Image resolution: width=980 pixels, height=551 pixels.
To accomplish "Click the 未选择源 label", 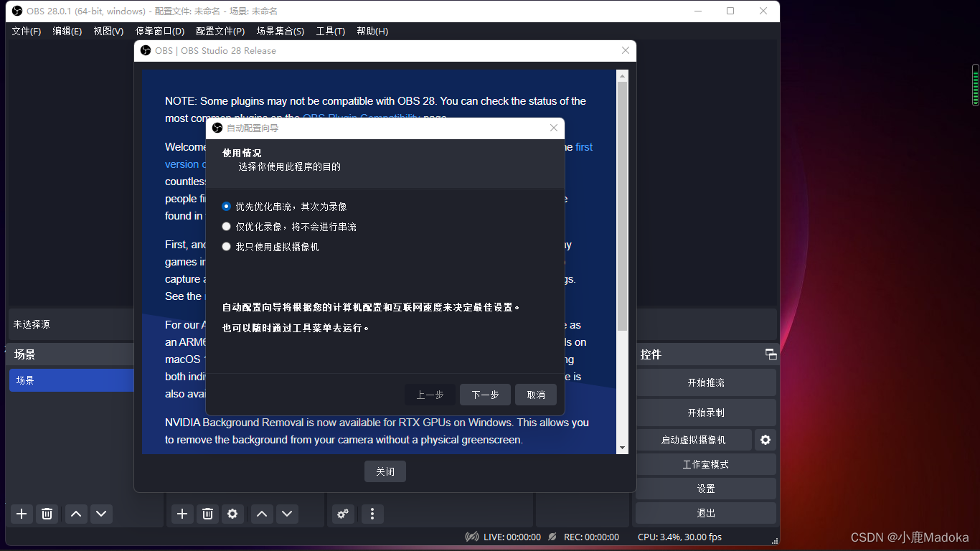I will (32, 325).
